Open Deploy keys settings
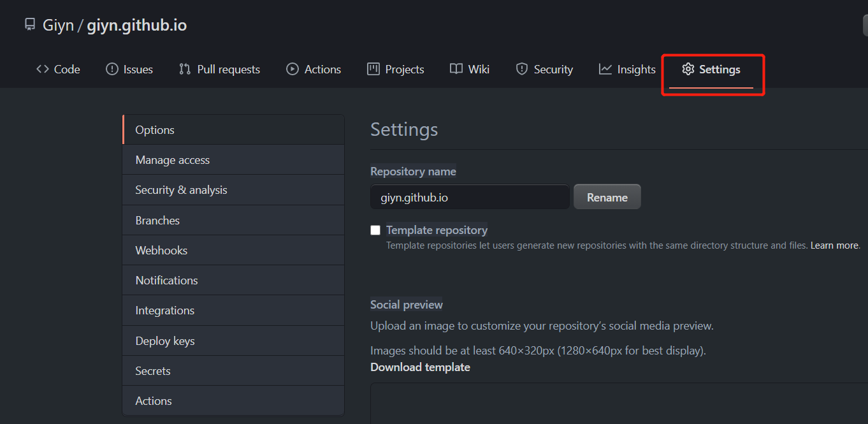Image resolution: width=868 pixels, height=424 pixels. click(x=164, y=340)
